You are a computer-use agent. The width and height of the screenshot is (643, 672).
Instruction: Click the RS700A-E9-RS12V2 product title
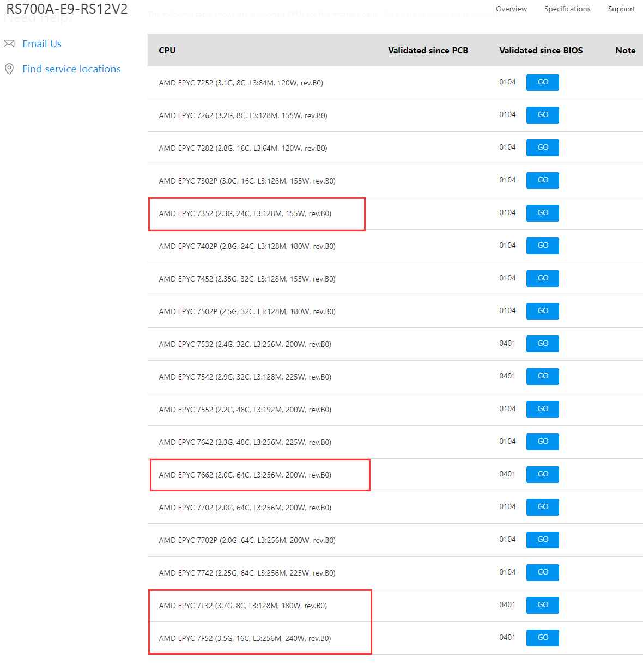67,9
